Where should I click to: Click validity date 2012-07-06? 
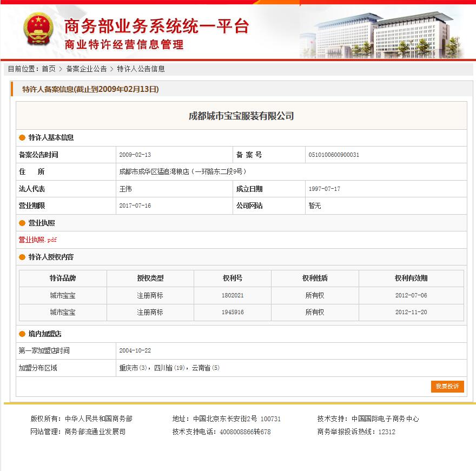411,295
